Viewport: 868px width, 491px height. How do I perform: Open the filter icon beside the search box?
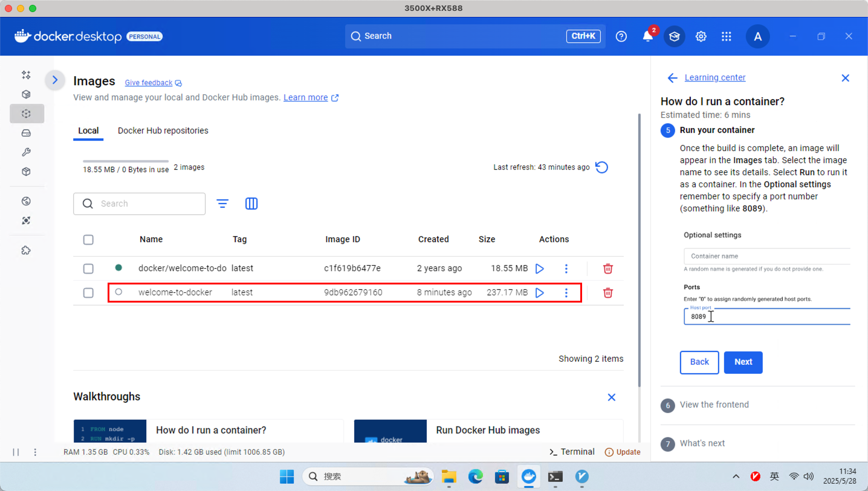(x=222, y=204)
